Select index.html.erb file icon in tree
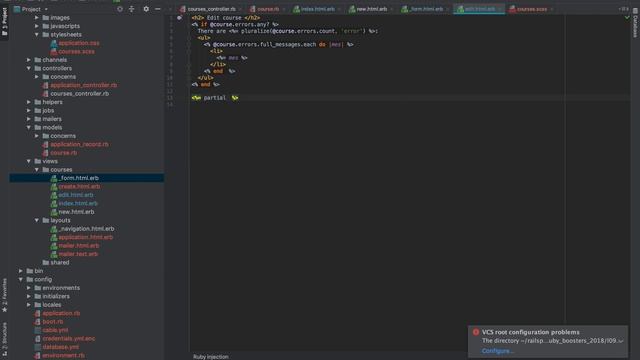 (53, 204)
